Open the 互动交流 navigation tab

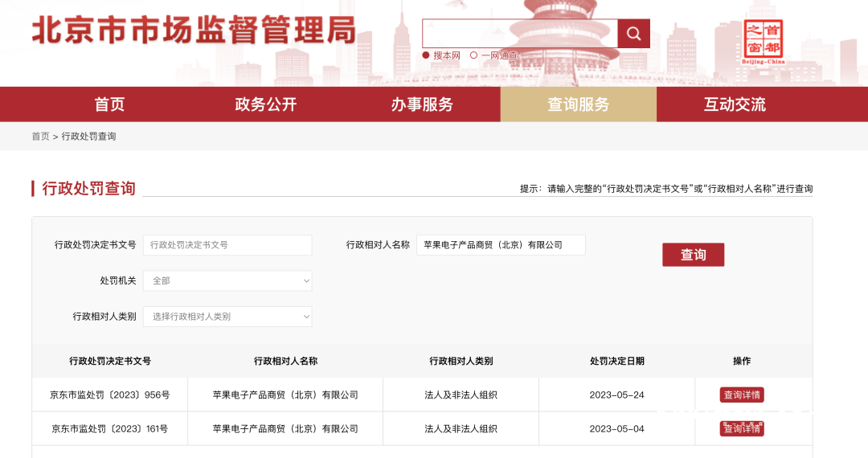pos(735,104)
